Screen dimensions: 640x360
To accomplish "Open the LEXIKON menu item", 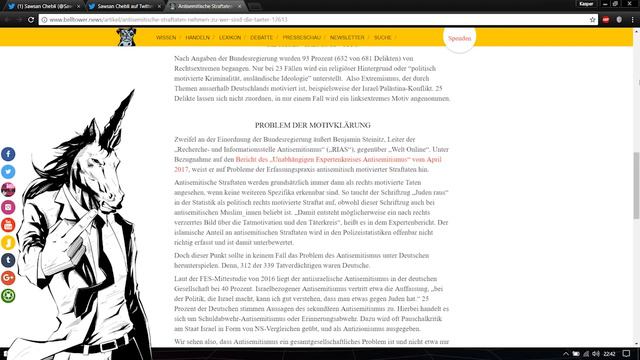I will coord(230,38).
